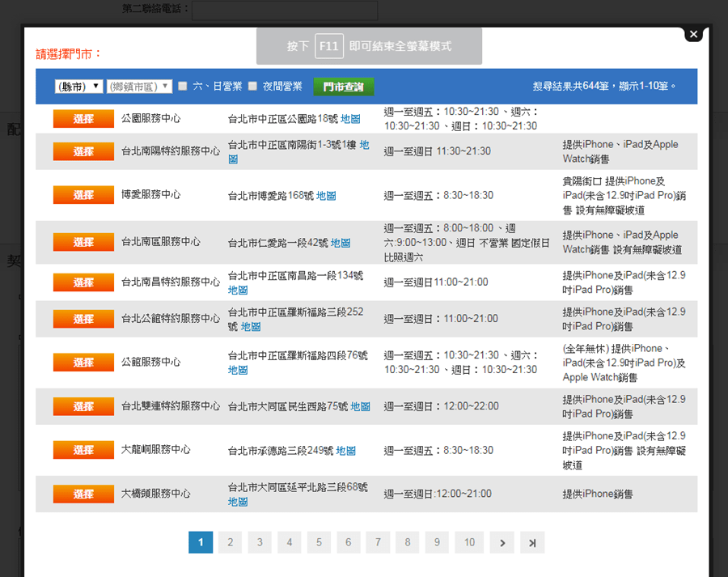Click the 提供iPhone銷售 note text
This screenshot has width=728, height=577.
598,494
